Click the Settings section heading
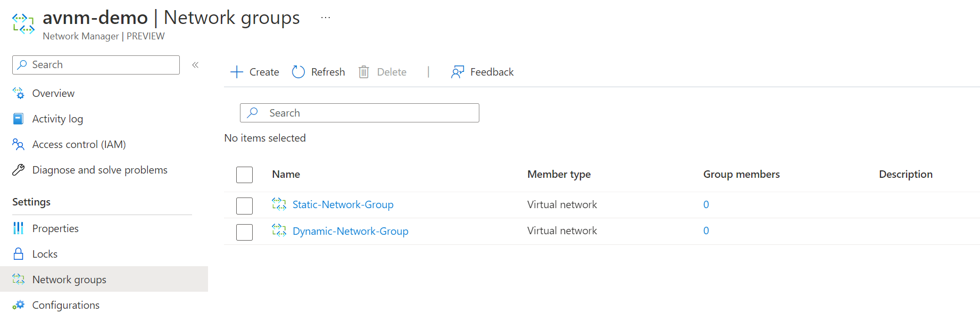The height and width of the screenshot is (321, 980). click(31, 202)
